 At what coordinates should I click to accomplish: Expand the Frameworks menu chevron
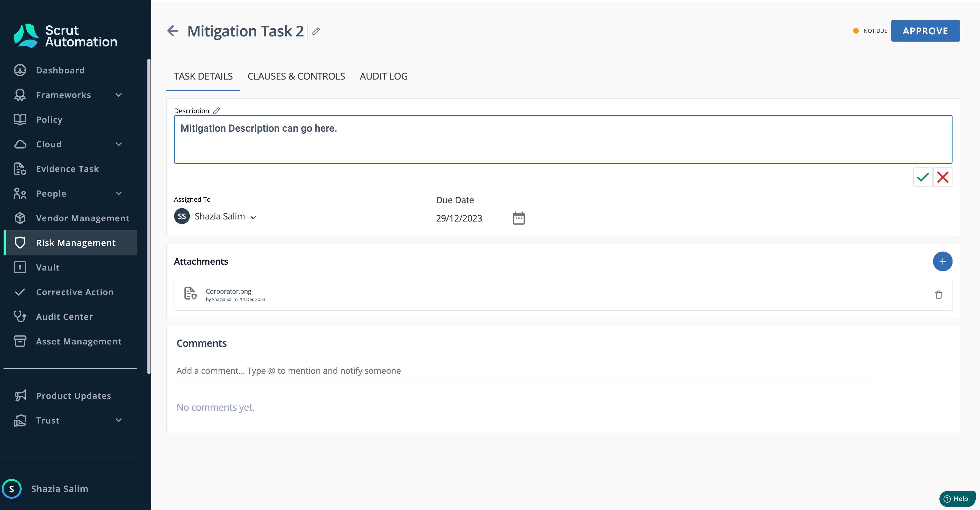[x=119, y=95]
